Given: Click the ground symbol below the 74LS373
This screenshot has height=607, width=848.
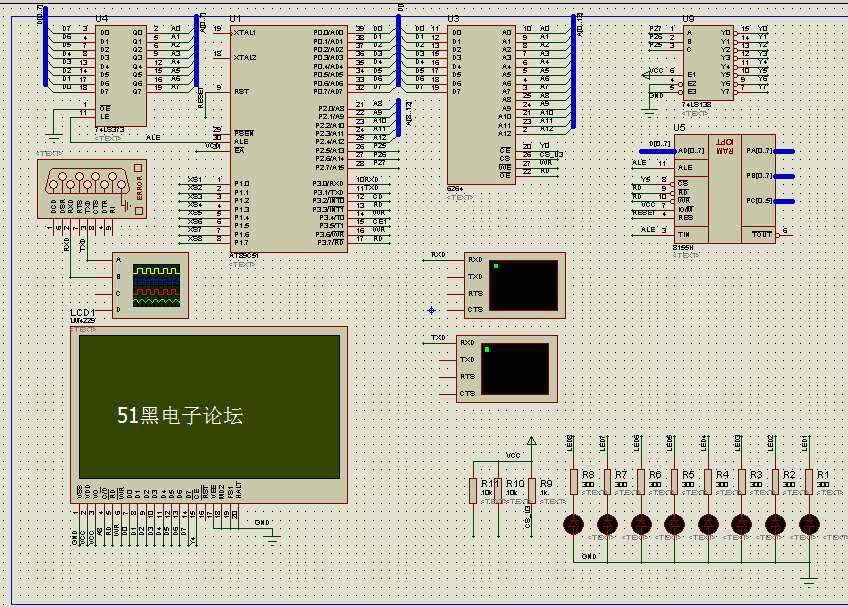Looking at the screenshot, I should (54, 135).
